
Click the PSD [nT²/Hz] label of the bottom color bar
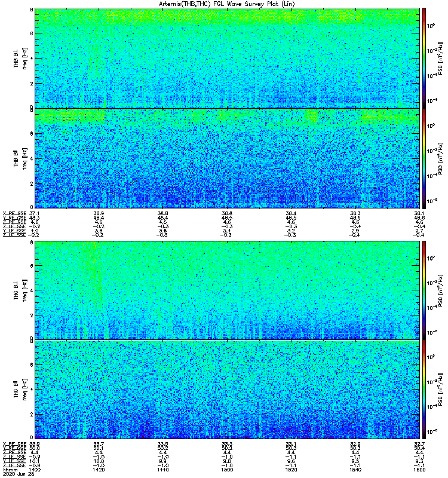[x=441, y=390]
